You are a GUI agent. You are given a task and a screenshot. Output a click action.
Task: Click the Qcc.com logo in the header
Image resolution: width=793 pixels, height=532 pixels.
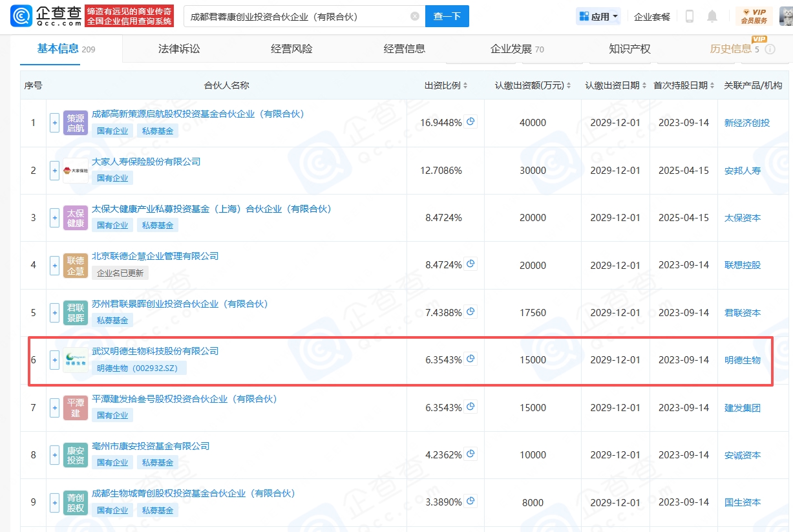[45, 16]
